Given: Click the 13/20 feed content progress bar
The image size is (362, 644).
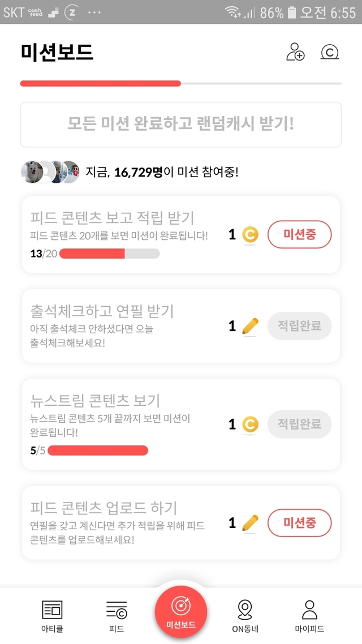Looking at the screenshot, I should pos(109,254).
